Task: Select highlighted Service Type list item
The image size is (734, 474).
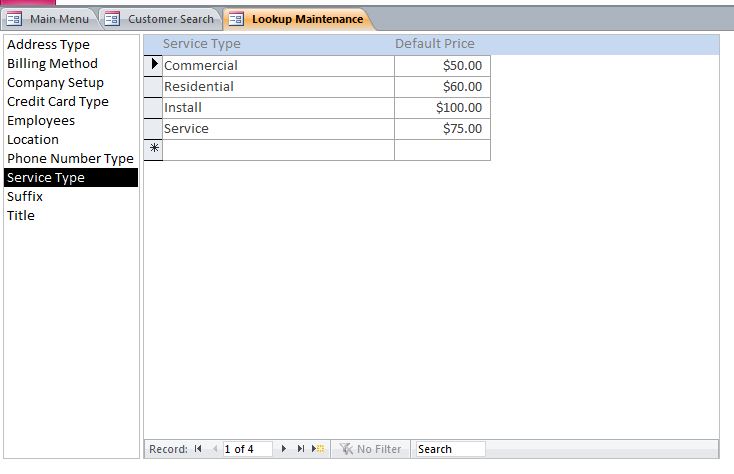Action: tap(71, 177)
